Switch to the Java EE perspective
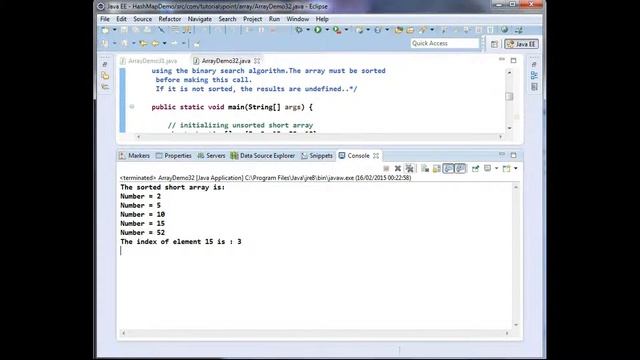 coord(521,44)
